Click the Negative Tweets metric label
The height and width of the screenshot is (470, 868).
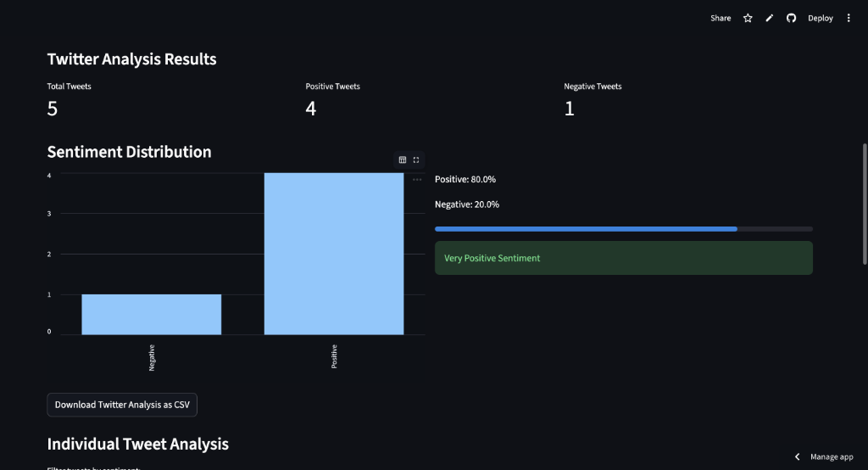pyautogui.click(x=593, y=87)
